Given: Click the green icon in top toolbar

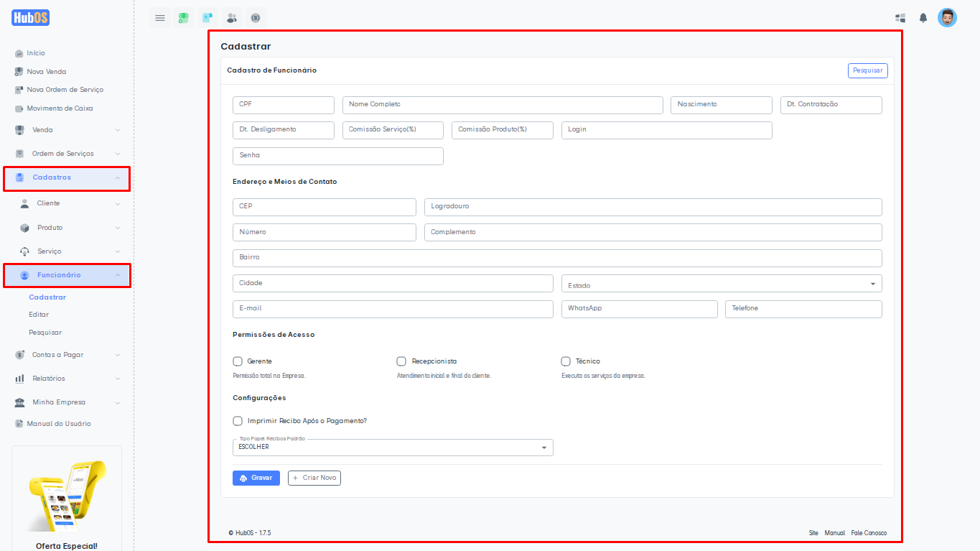Looking at the screenshot, I should [x=184, y=18].
